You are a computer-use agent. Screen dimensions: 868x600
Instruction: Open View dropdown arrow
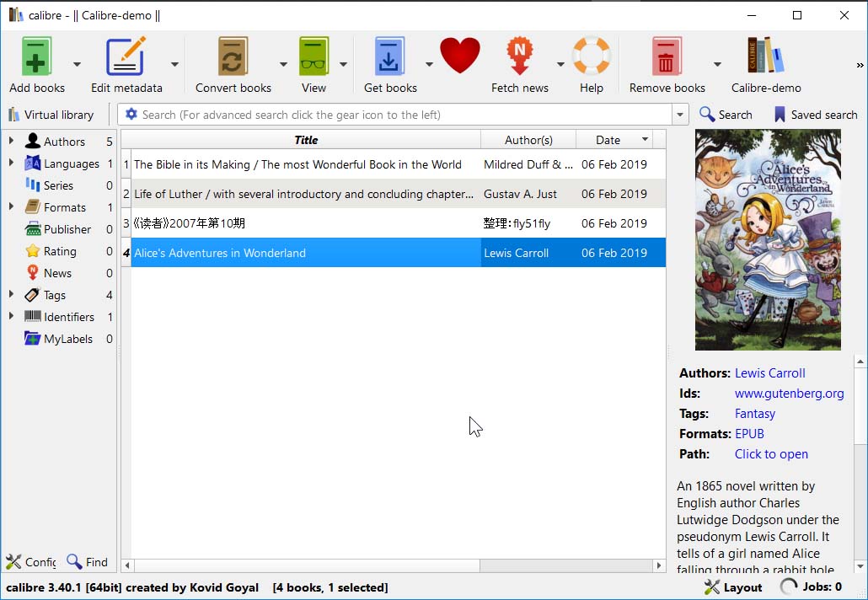coord(343,64)
